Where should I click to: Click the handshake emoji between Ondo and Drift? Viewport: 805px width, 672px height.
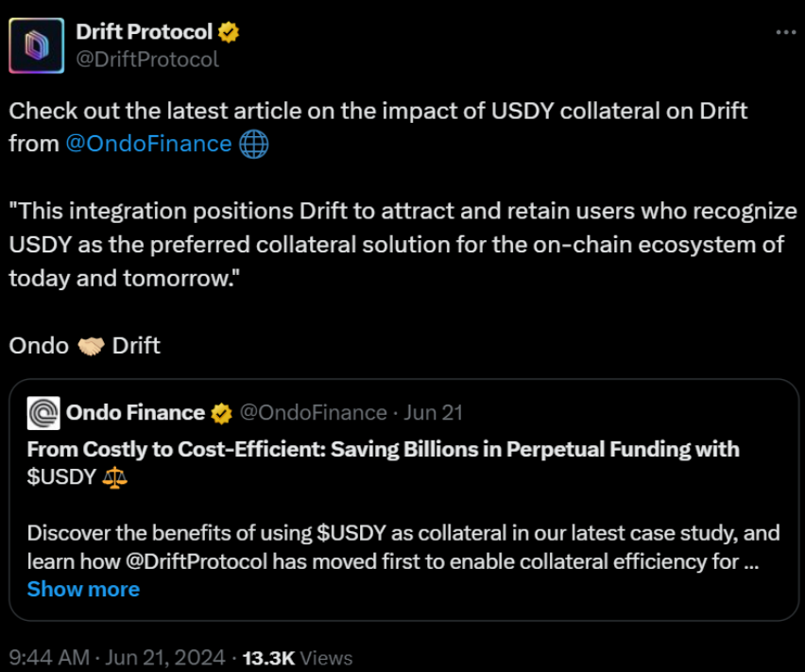tap(91, 347)
